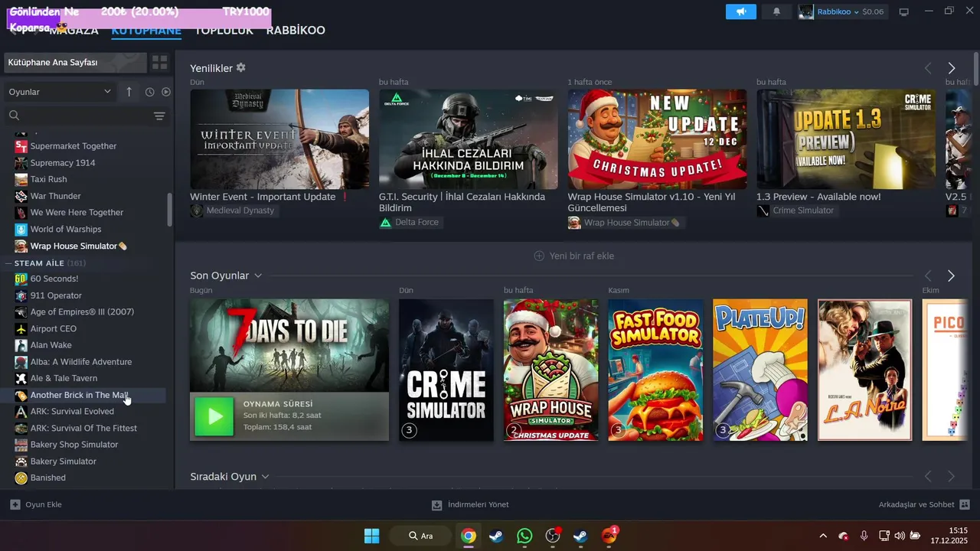Click the Yeni bir raf ekle link
Viewport: 980px width, 551px height.
[582, 256]
